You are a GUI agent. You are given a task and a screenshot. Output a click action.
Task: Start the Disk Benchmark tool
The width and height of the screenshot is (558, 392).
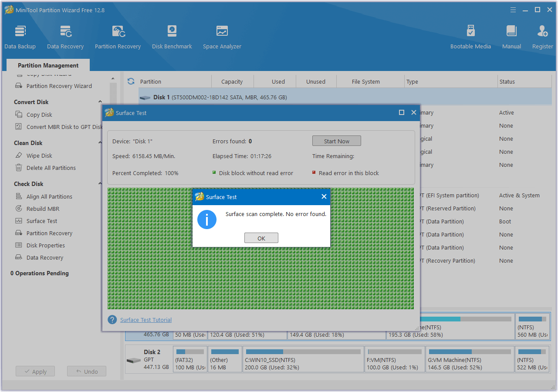click(x=172, y=37)
